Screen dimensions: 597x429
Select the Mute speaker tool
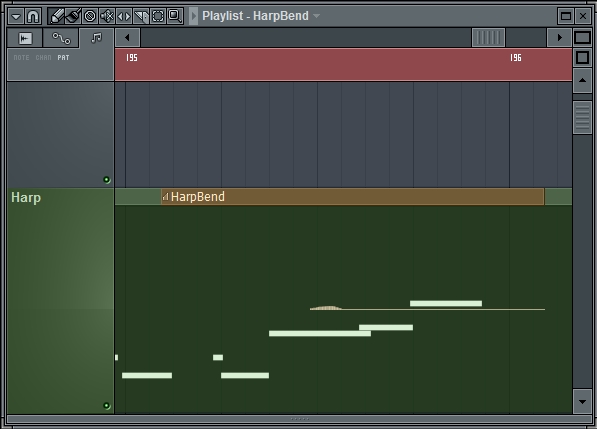click(107, 16)
